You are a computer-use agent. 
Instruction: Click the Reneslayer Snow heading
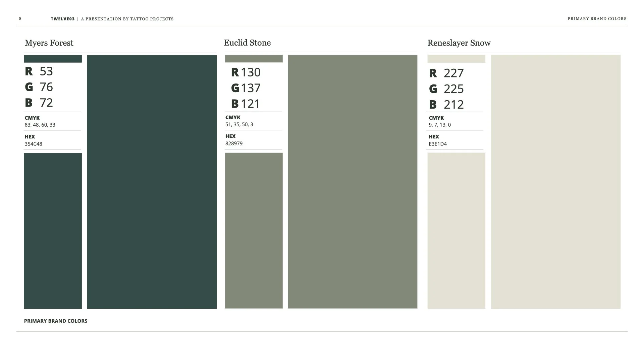459,43
